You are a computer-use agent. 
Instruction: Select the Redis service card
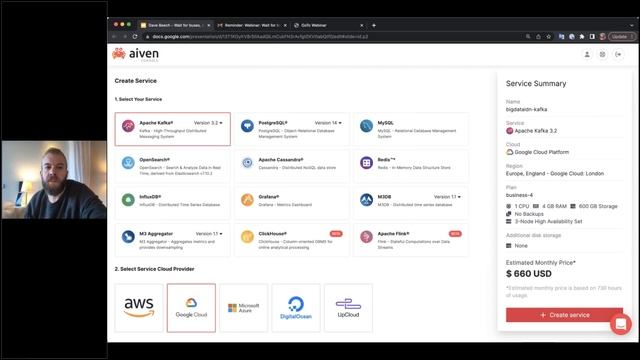(x=411, y=166)
